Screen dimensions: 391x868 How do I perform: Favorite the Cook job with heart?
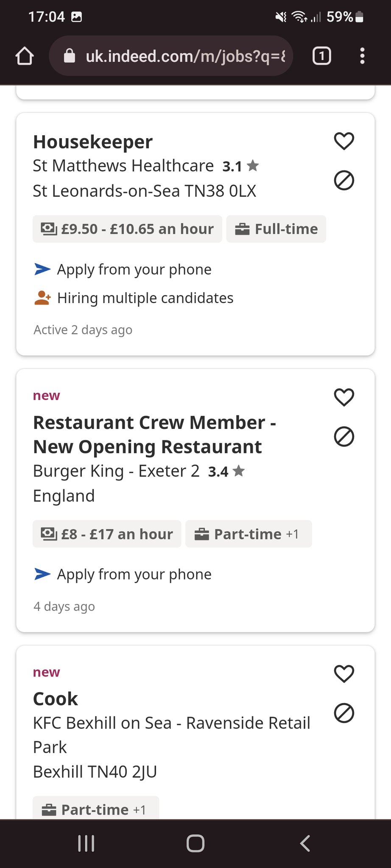point(344,673)
